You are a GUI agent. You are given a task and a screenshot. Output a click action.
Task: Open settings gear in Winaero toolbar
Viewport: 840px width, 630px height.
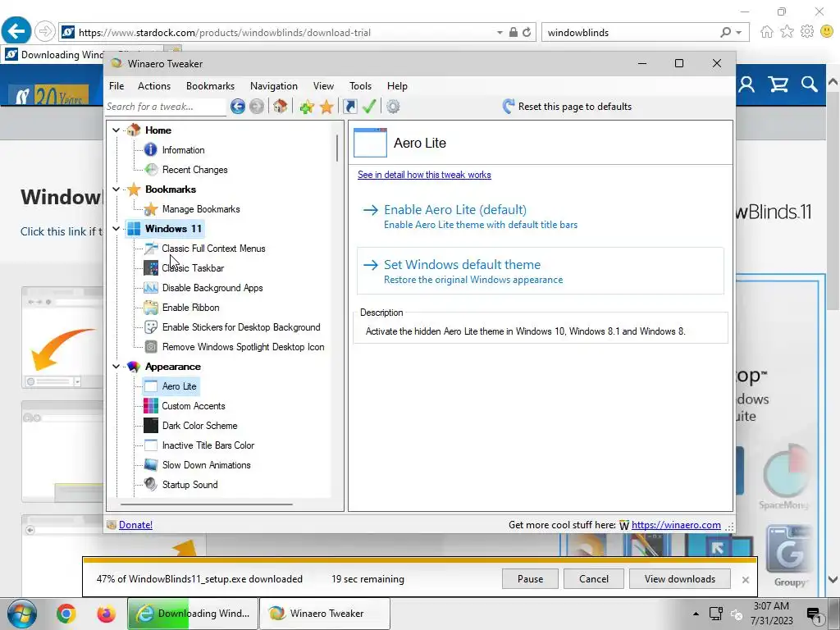point(393,107)
